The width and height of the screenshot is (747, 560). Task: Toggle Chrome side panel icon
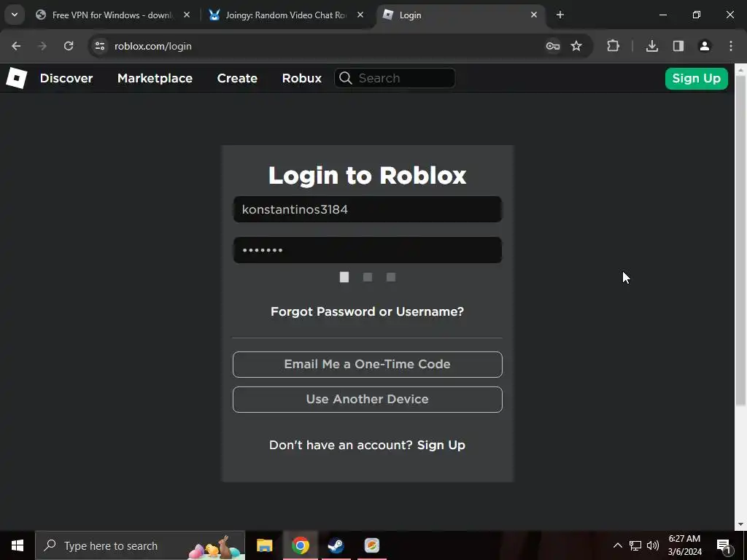678,46
